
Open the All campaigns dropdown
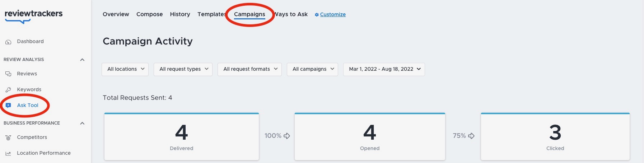coord(312,69)
